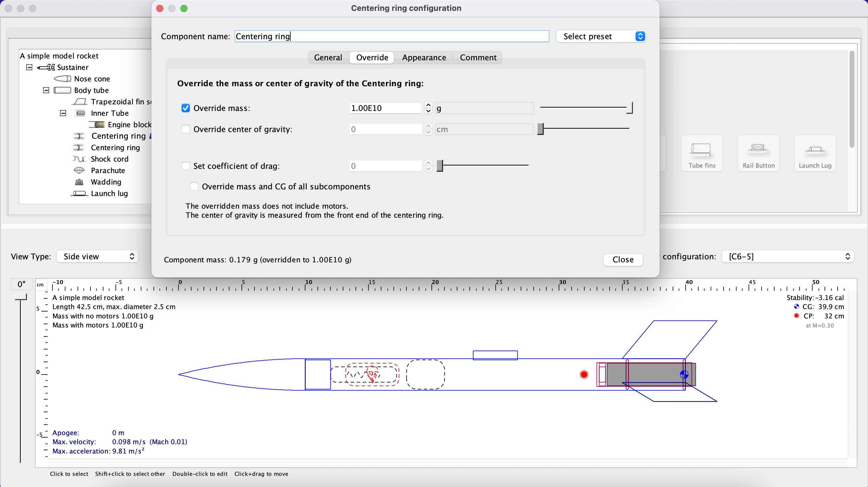The width and height of the screenshot is (868, 487).
Task: Select the Shock cord component
Action: click(109, 159)
